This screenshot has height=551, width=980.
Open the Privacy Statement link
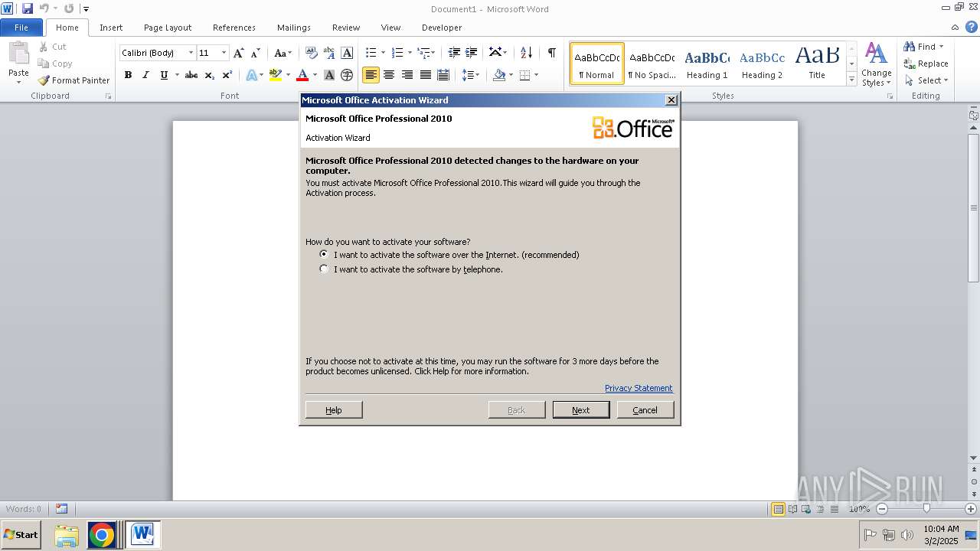[639, 388]
